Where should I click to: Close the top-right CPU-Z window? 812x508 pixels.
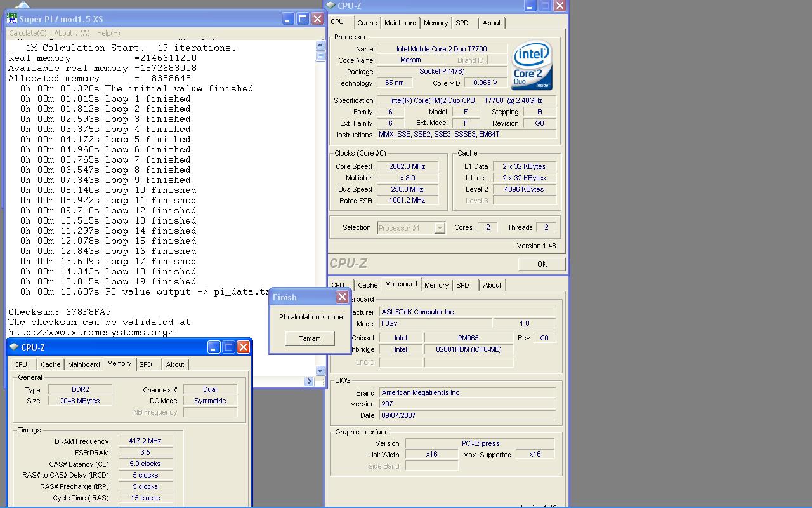560,6
